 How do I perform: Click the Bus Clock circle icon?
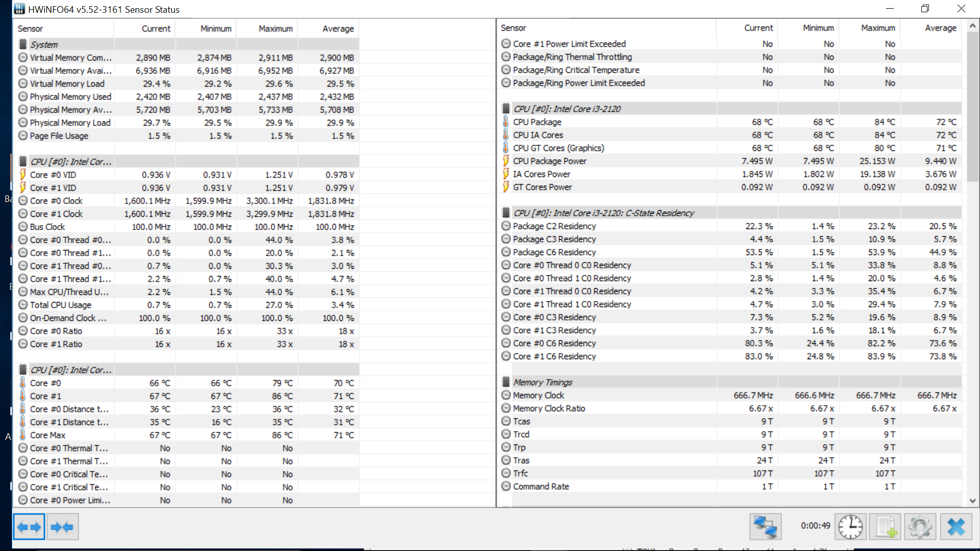[23, 227]
